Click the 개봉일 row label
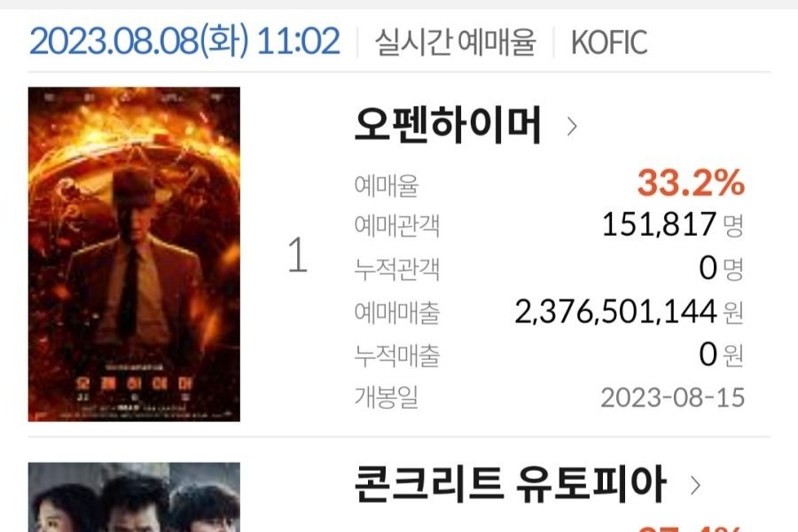This screenshot has height=532, width=798. pyautogui.click(x=387, y=397)
